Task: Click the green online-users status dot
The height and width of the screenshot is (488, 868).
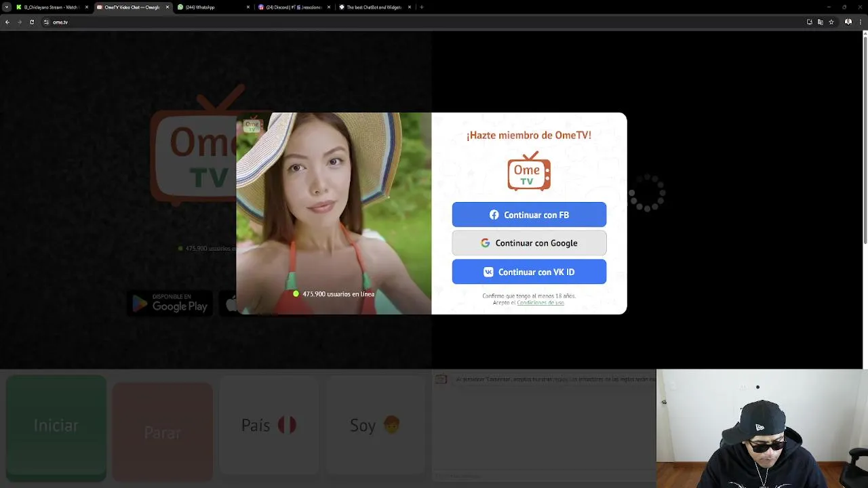Action: tap(296, 294)
